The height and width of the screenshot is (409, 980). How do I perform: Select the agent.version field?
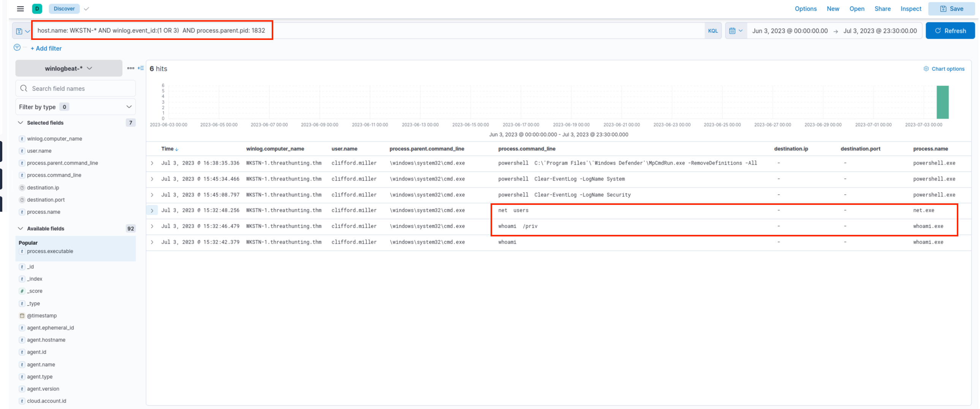(43, 389)
